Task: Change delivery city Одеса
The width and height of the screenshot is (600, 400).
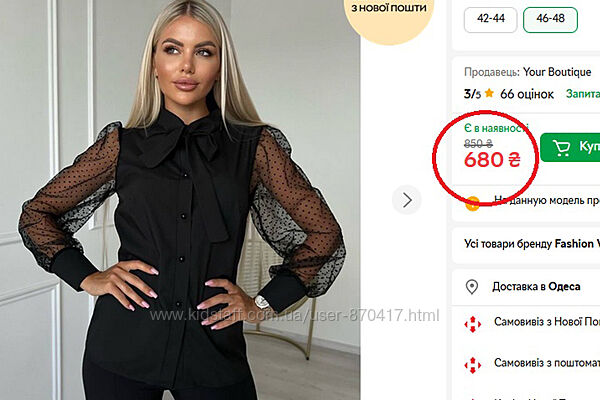Action: click(564, 286)
